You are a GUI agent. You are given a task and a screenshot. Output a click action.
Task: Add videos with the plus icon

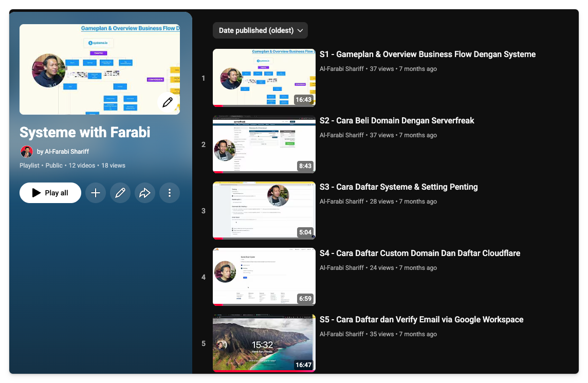click(x=96, y=193)
